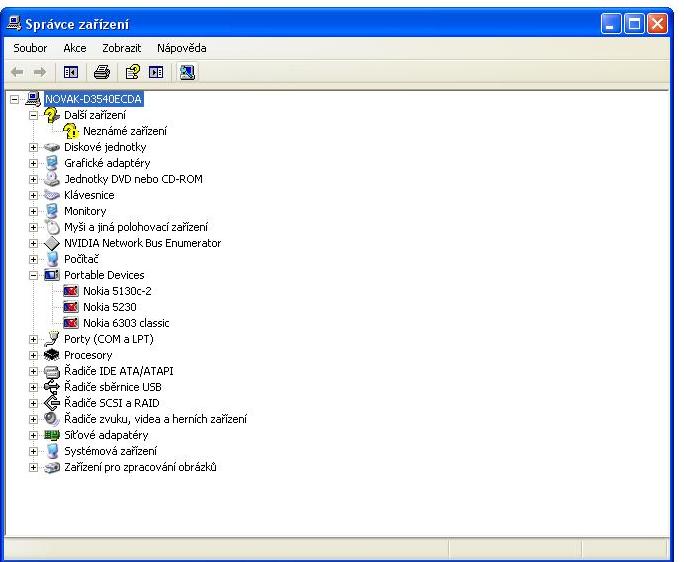Image resolution: width=684 pixels, height=562 pixels.
Task: Select the Monitory label
Action: (x=85, y=211)
